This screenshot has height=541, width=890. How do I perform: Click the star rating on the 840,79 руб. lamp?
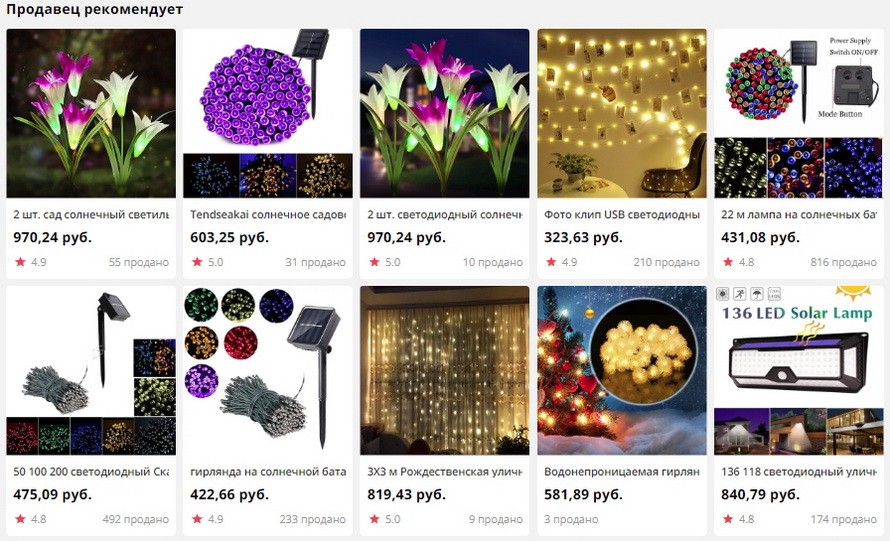(728, 519)
